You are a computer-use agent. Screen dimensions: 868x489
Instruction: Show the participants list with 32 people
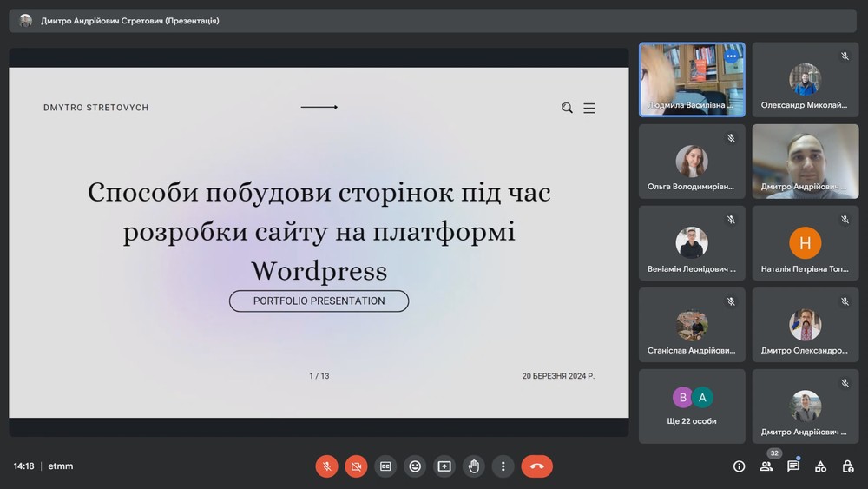click(x=766, y=466)
